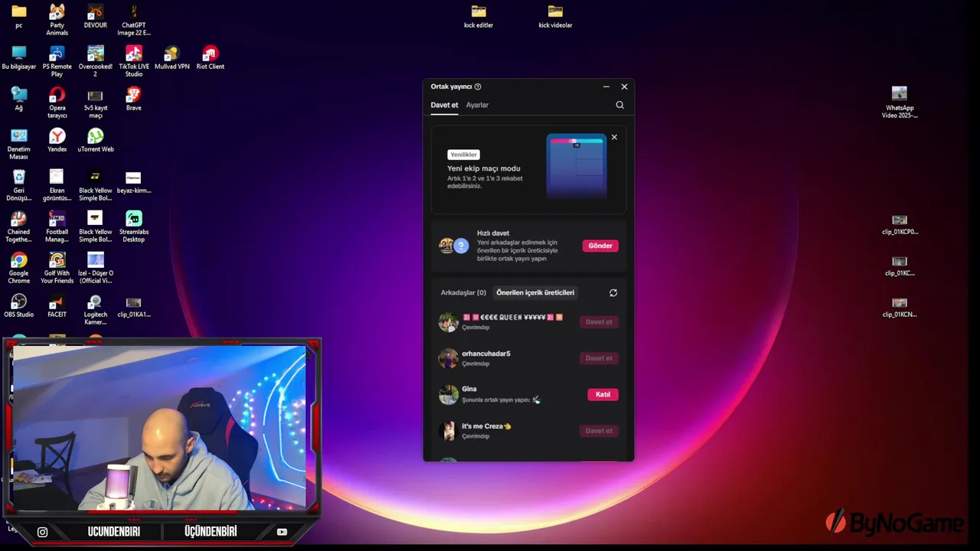Switch to the Ayarlar tab
The height and width of the screenshot is (551, 980).
click(477, 105)
